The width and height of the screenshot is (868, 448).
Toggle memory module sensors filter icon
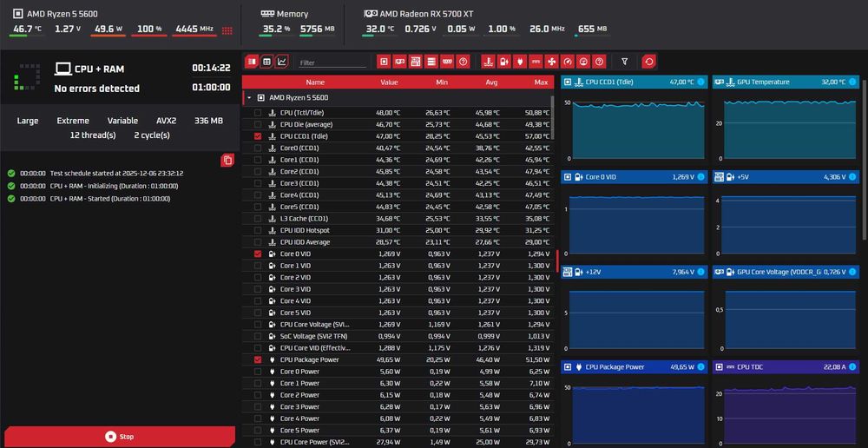click(x=447, y=62)
